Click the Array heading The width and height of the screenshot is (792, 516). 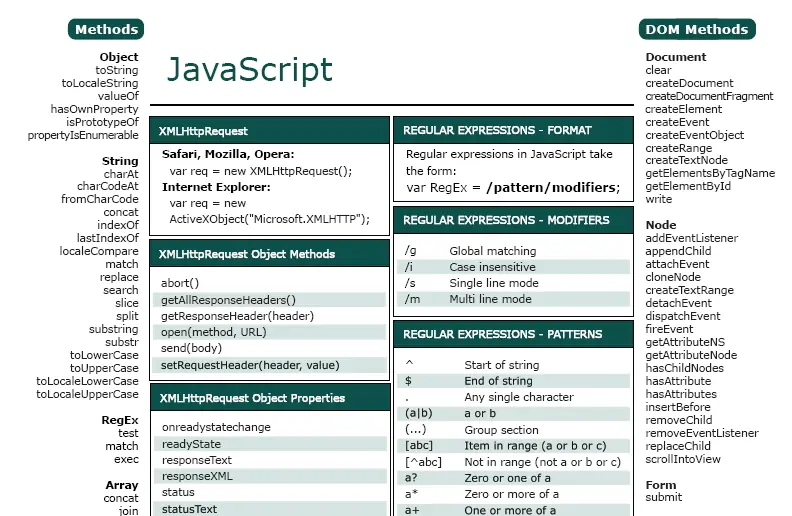122,485
